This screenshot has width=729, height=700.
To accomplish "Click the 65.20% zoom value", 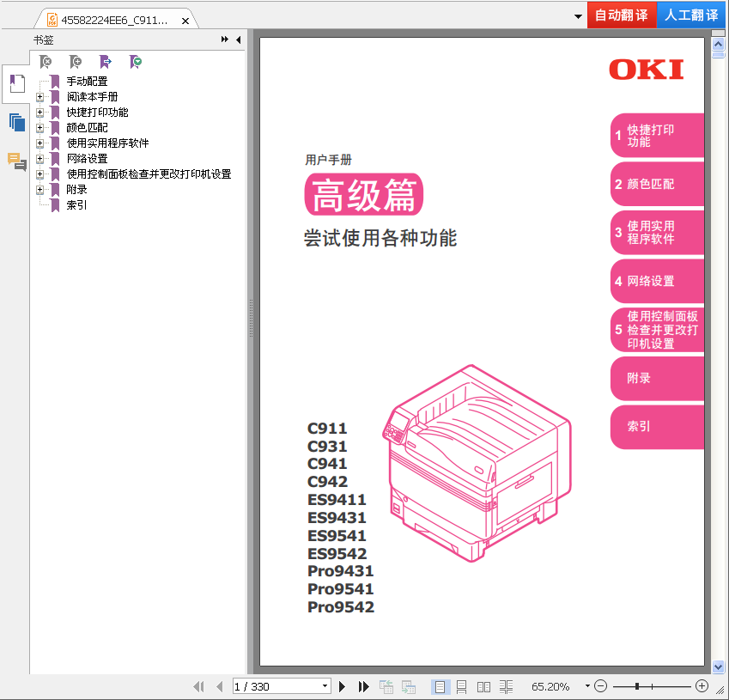I will pos(550,686).
